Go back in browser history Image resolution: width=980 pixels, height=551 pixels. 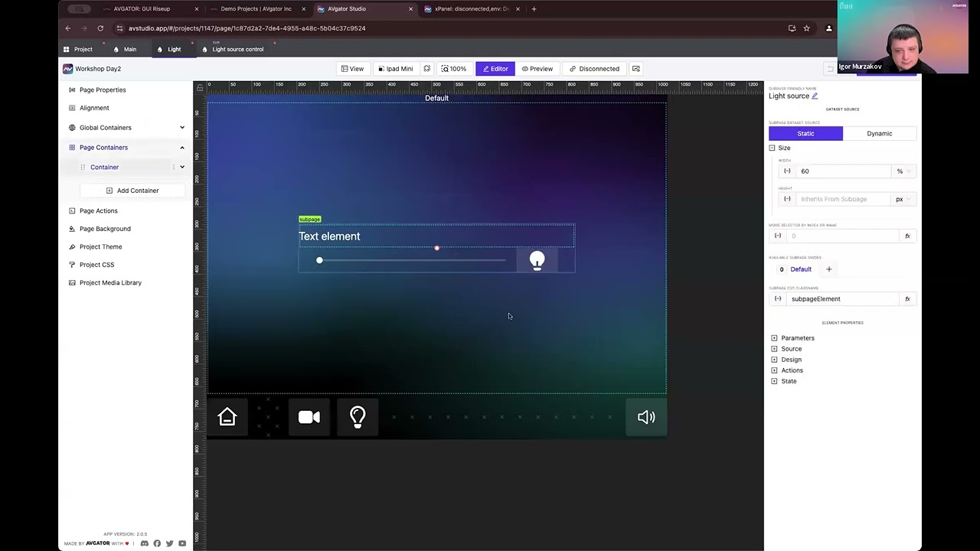click(x=68, y=28)
